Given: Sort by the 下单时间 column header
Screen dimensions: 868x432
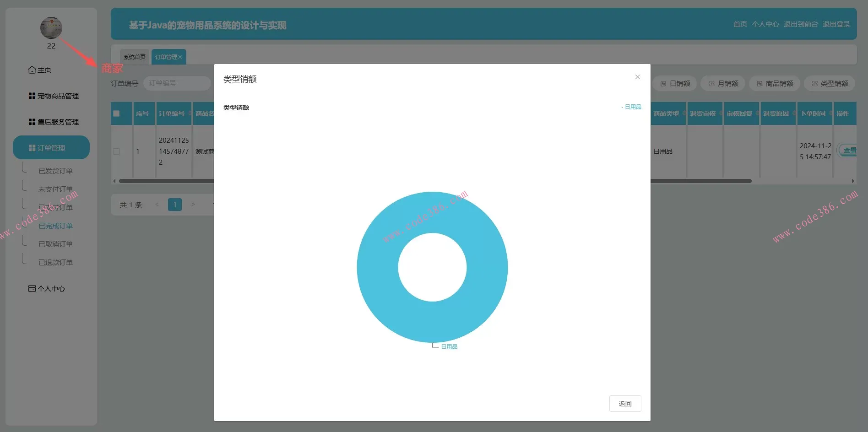Looking at the screenshot, I should [x=815, y=113].
